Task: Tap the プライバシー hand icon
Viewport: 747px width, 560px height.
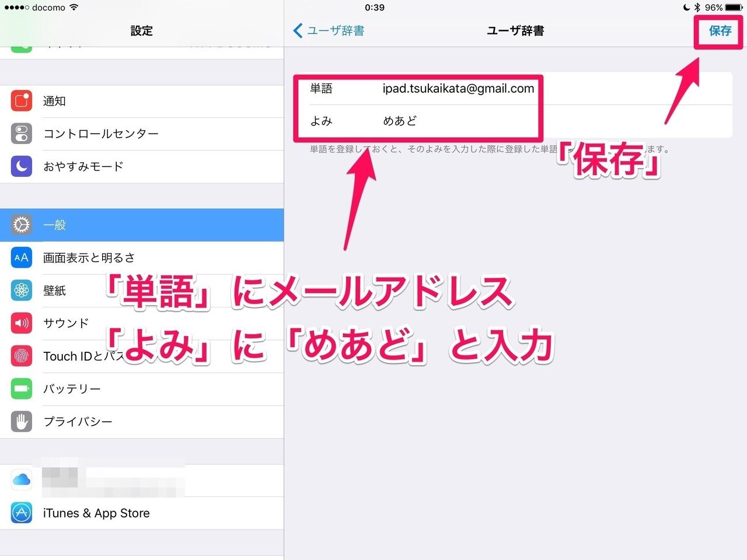Action: click(22, 421)
